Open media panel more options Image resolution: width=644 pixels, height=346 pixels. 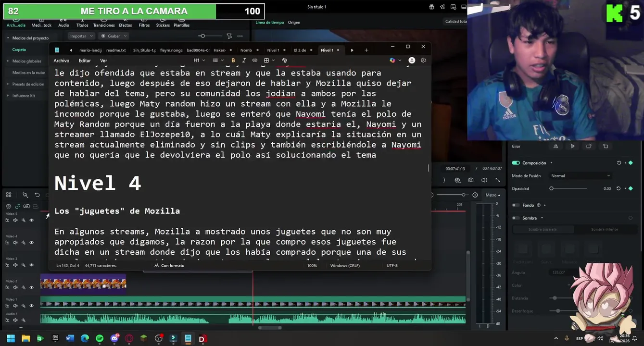coord(240,36)
